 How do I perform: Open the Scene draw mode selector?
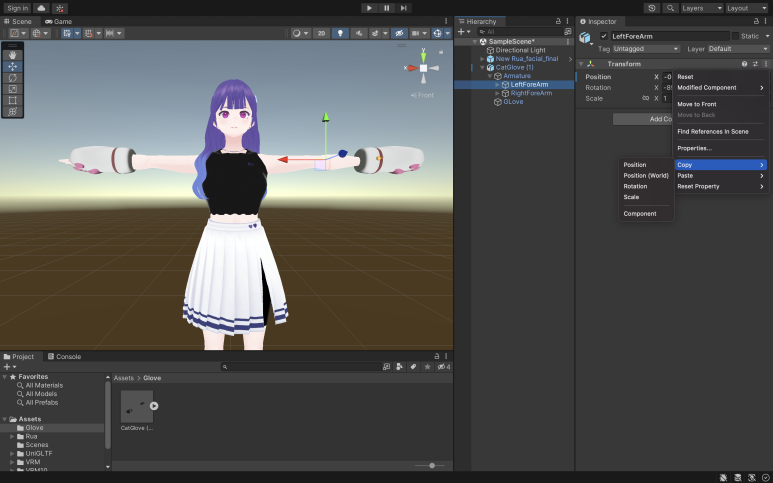[x=300, y=33]
